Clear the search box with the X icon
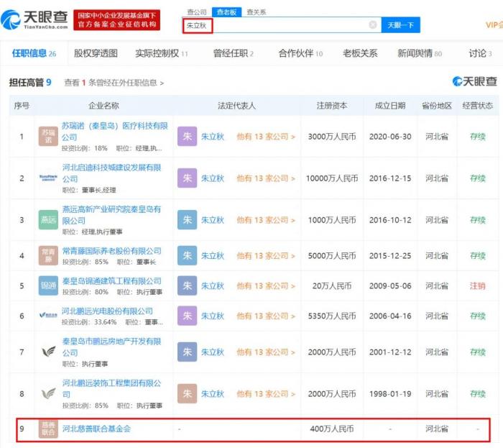Screen dimensions: 503x448 click(x=373, y=25)
